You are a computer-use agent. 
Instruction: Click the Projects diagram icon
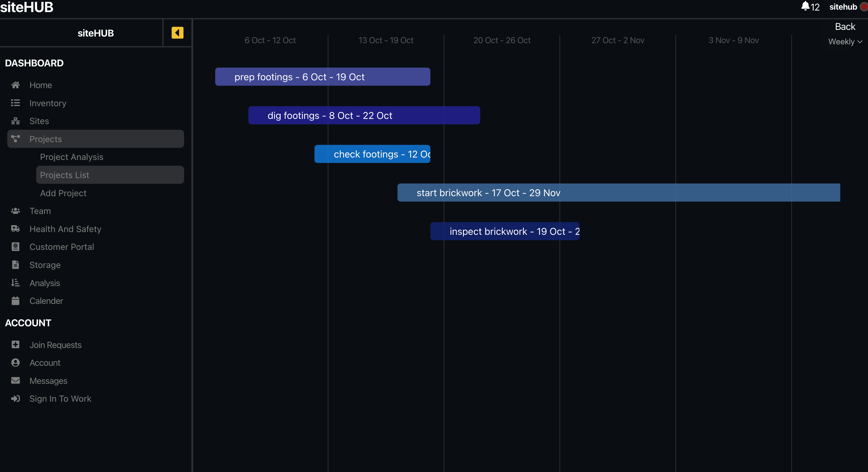[x=15, y=139]
